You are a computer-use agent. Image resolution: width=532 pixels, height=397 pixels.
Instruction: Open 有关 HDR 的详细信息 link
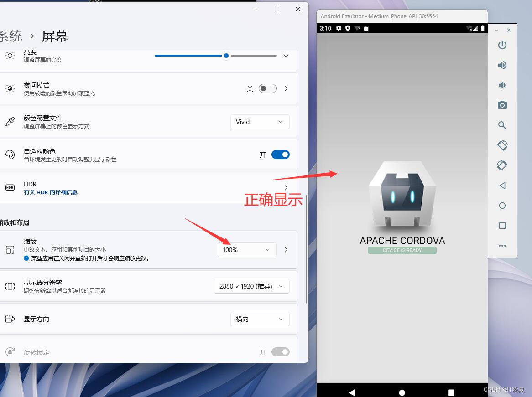click(51, 192)
